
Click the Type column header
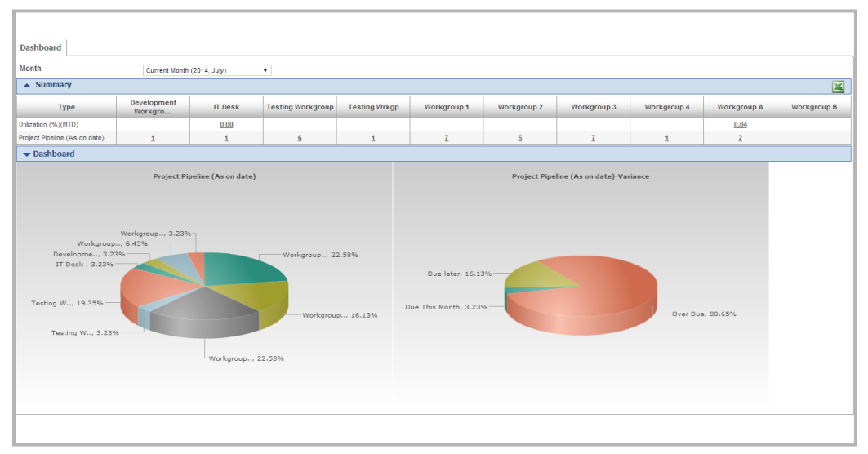66,107
